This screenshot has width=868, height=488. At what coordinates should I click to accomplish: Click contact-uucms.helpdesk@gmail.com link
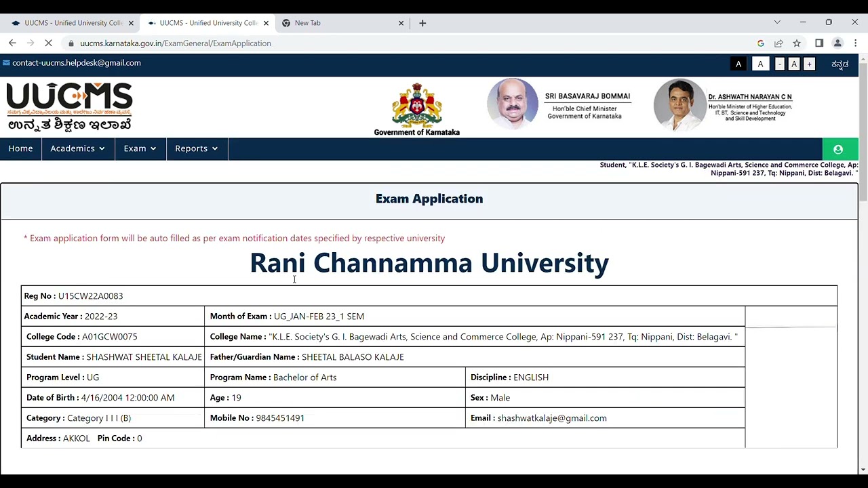coord(77,63)
